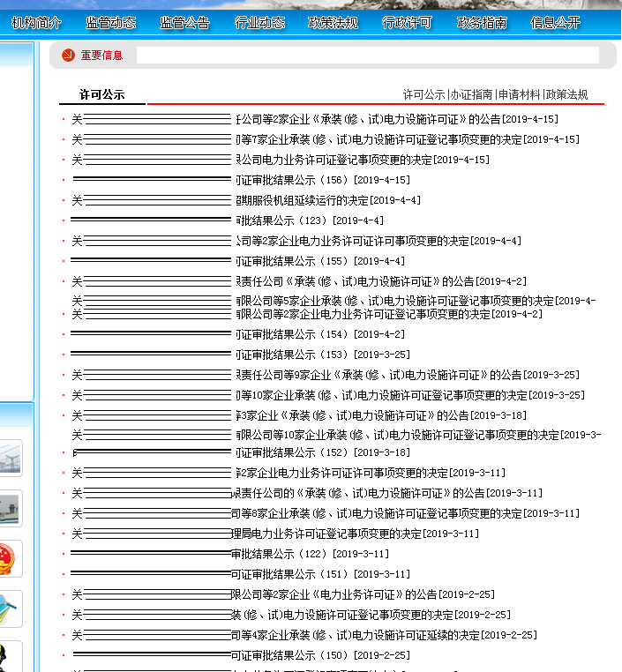Viewport: 622px width, 672px height.
Task: Click the 信息公开 navigation item
Action: pyautogui.click(x=556, y=23)
